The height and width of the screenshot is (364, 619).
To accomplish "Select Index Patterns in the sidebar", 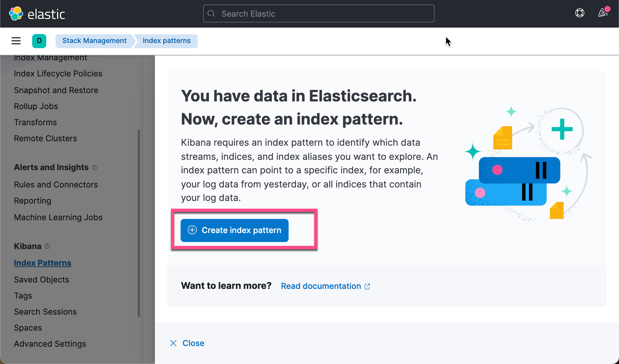I will [42, 263].
